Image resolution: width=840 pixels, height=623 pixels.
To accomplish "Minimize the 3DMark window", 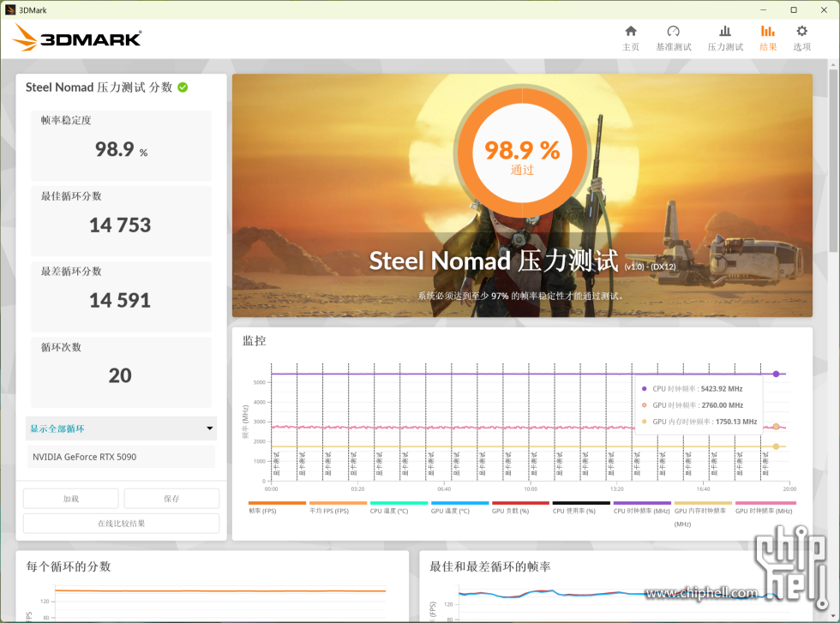I will [763, 9].
